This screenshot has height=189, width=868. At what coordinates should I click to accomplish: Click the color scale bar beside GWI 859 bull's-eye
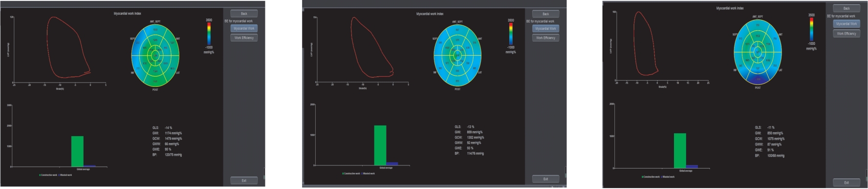pyautogui.click(x=511, y=34)
